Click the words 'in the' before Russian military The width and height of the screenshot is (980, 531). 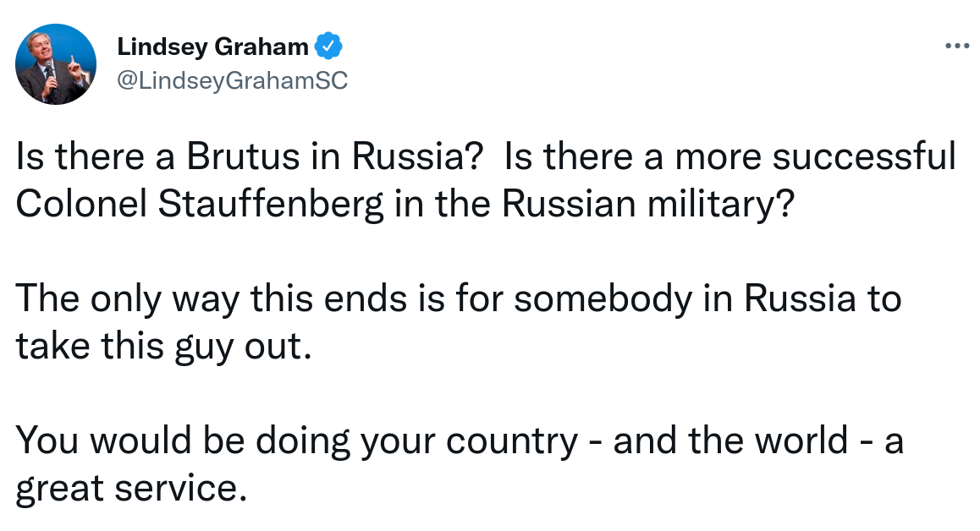442,204
